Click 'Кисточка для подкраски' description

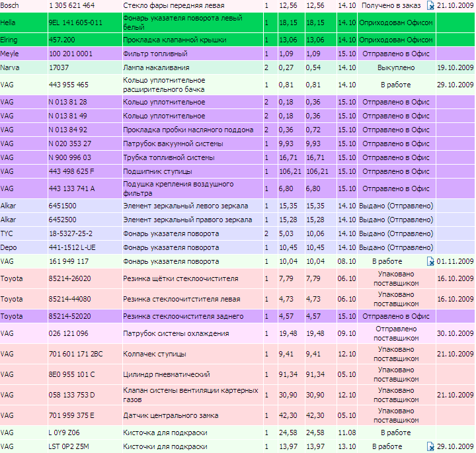(x=165, y=432)
